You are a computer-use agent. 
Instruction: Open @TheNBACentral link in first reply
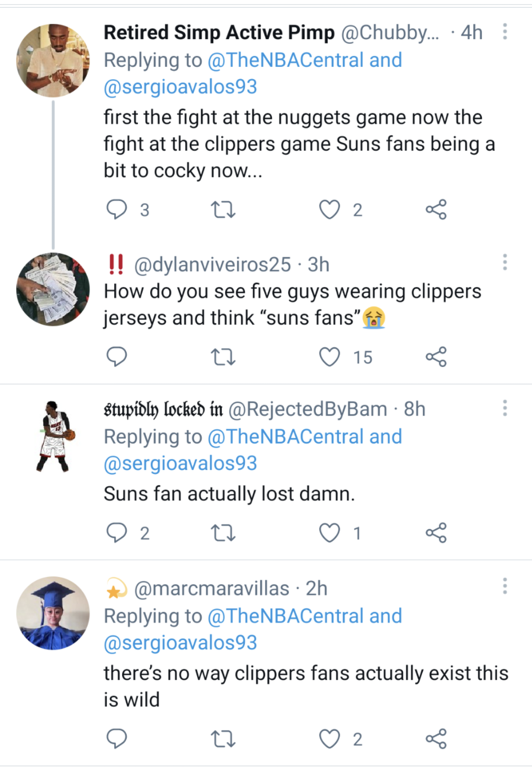click(x=285, y=60)
